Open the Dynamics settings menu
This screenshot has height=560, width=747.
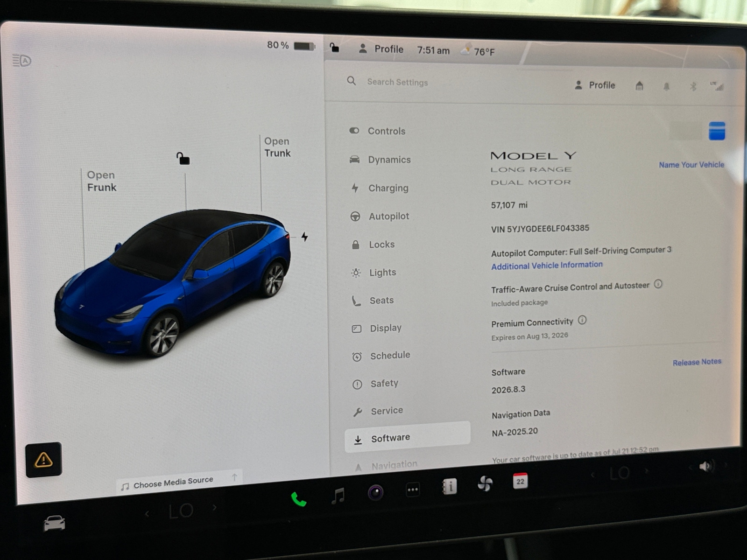380,160
